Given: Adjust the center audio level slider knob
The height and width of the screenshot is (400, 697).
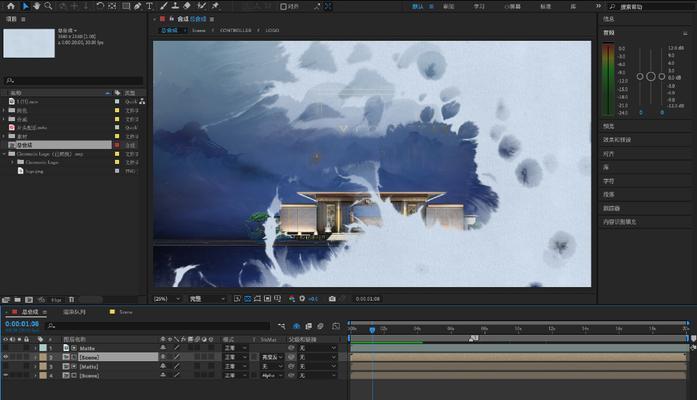Looking at the screenshot, I should (x=651, y=76).
